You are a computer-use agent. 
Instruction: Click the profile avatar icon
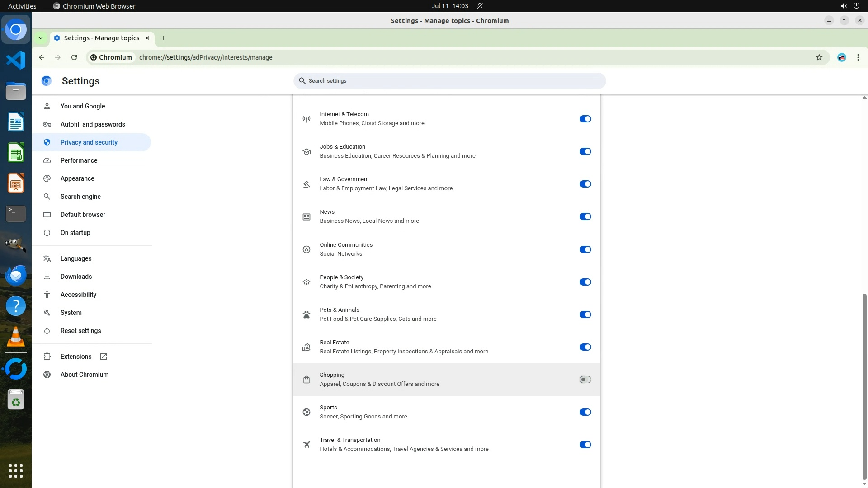click(x=841, y=57)
